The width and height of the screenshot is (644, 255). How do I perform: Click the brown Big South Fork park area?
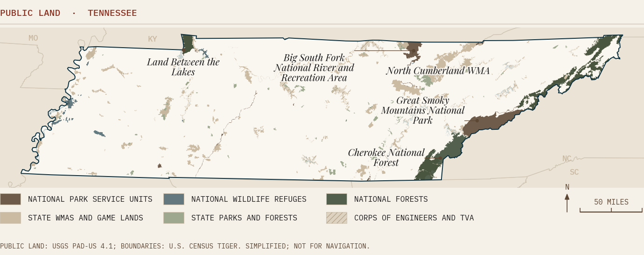coord(413,50)
